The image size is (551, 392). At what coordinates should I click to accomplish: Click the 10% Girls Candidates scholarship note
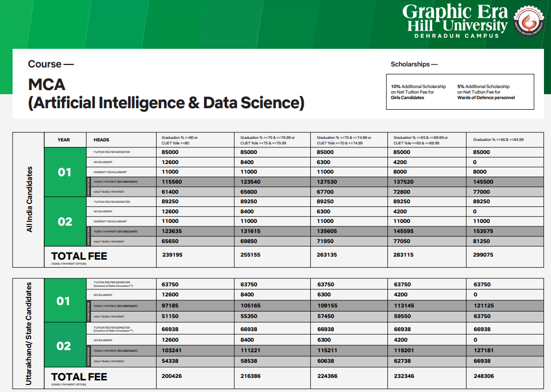click(418, 92)
